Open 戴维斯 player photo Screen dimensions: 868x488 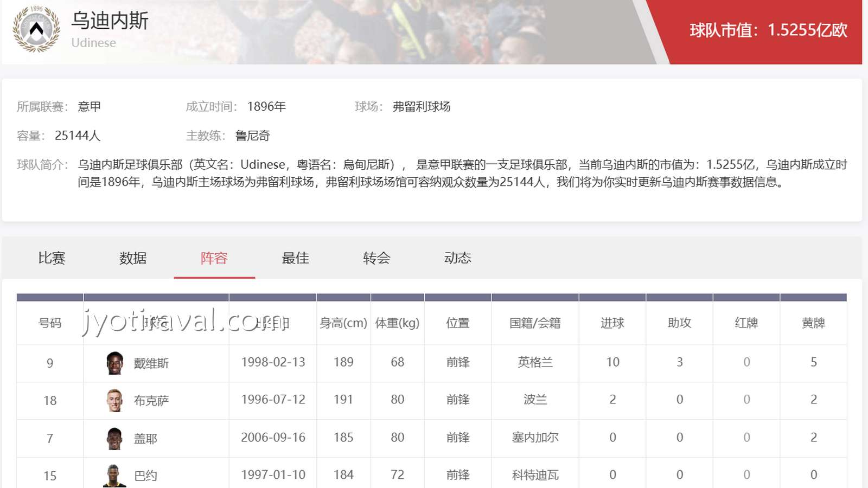tap(114, 363)
